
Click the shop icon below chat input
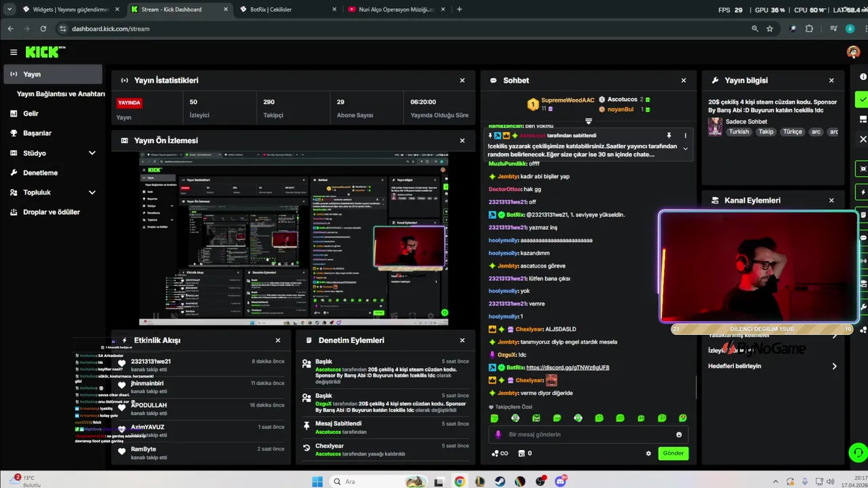(x=521, y=453)
